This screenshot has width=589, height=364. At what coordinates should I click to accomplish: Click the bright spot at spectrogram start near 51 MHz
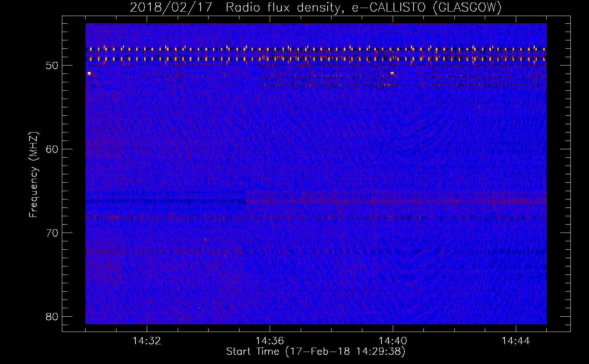coord(89,74)
